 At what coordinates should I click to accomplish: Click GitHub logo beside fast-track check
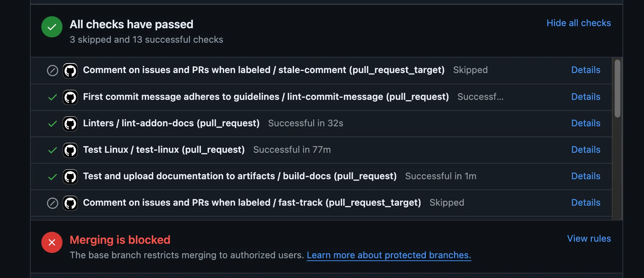[70, 203]
